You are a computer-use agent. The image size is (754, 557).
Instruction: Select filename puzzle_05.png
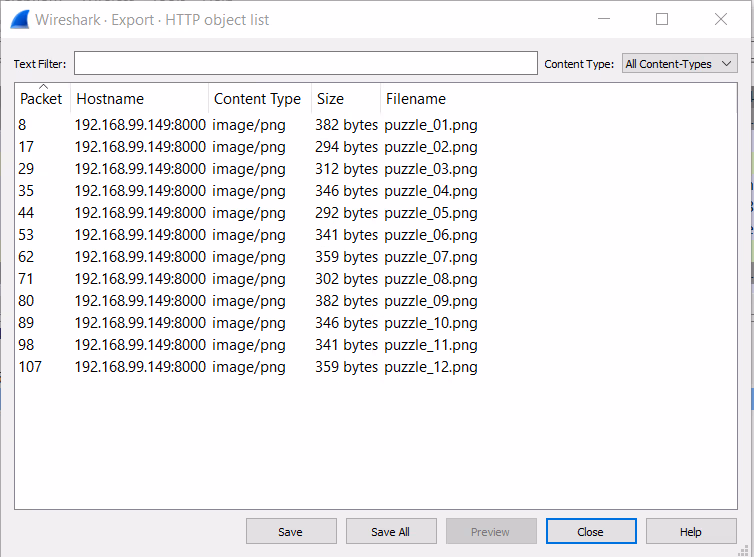(x=431, y=213)
